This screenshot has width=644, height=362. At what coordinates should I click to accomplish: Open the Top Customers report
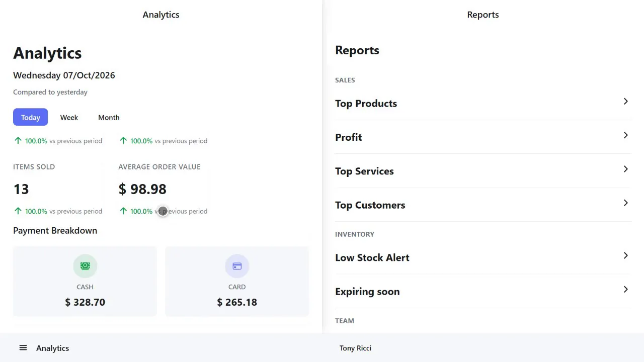click(x=483, y=205)
